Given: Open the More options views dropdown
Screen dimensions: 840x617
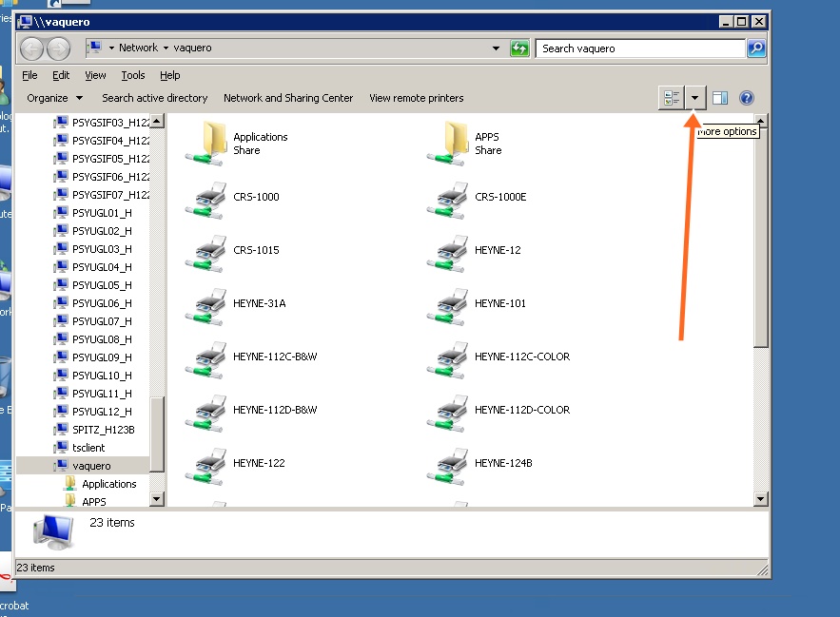Looking at the screenshot, I should [693, 97].
